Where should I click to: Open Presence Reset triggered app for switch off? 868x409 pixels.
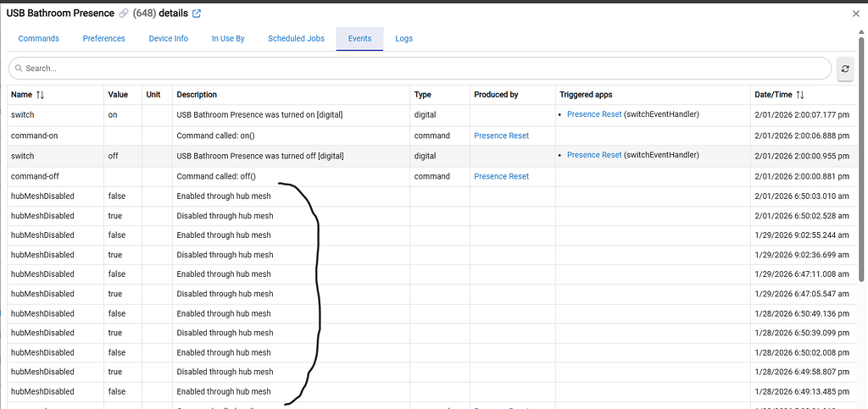pyautogui.click(x=594, y=155)
